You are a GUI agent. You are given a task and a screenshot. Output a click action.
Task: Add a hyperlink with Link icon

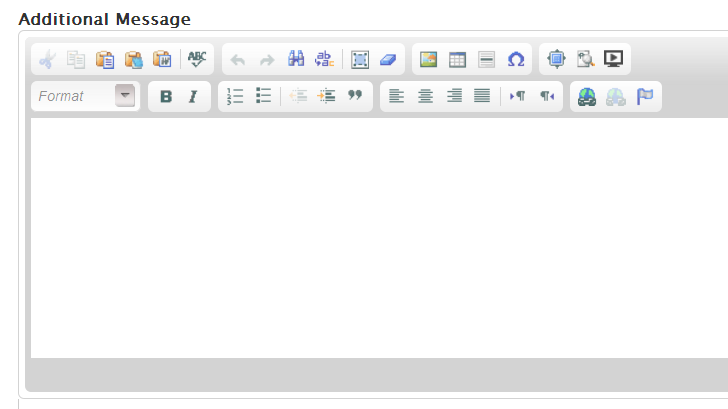click(587, 96)
